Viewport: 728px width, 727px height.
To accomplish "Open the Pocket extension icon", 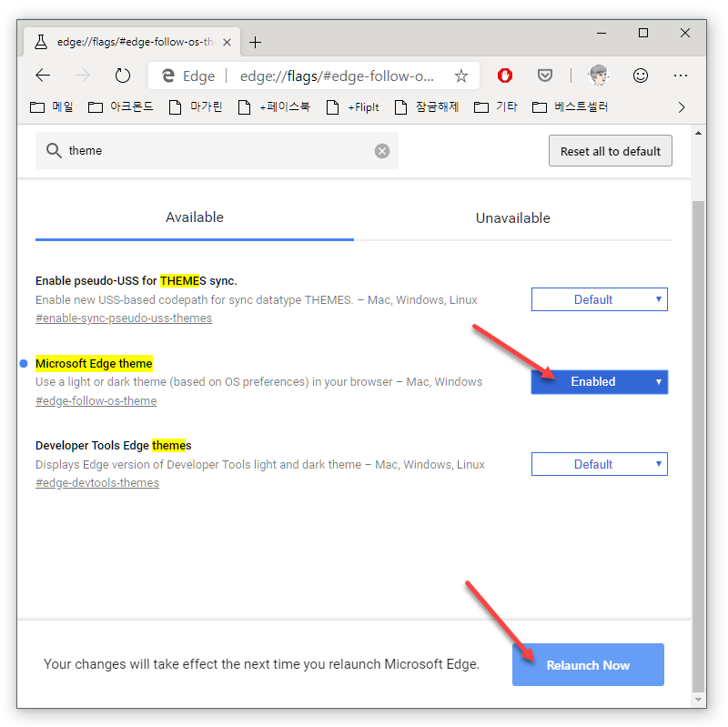I will click(544, 76).
